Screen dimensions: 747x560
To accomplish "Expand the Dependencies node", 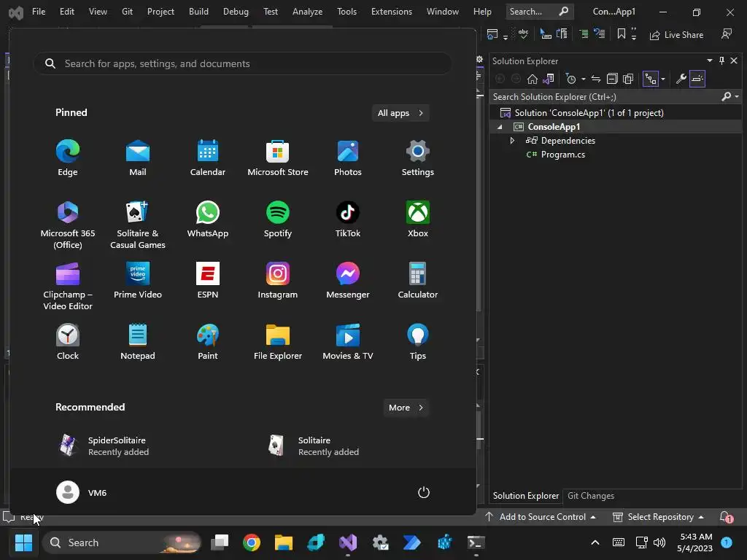I will coord(512,141).
